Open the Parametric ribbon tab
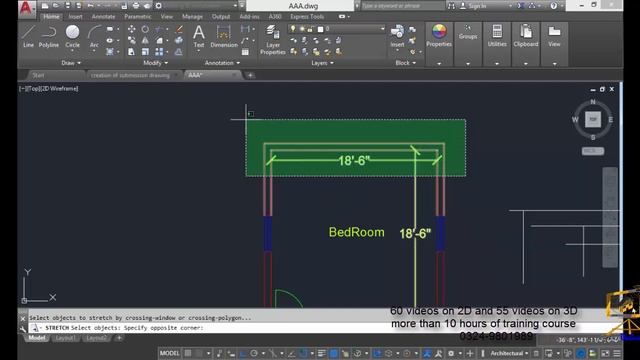640x360 pixels. point(138,17)
